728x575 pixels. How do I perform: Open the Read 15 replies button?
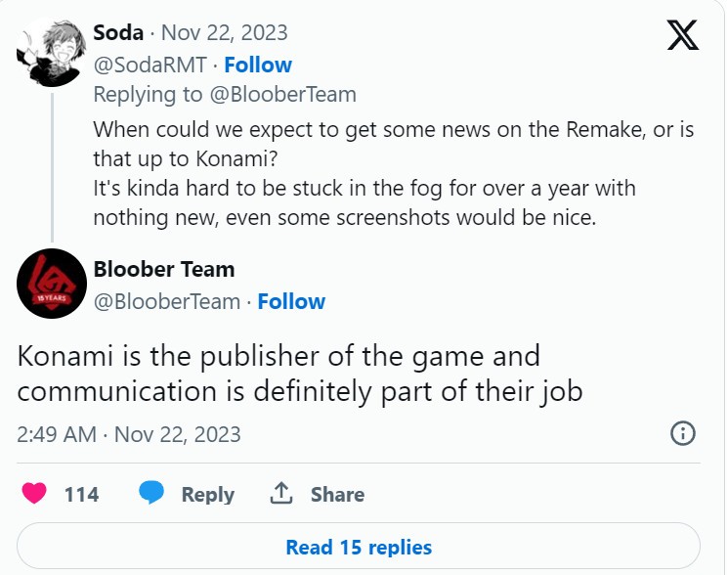point(359,547)
